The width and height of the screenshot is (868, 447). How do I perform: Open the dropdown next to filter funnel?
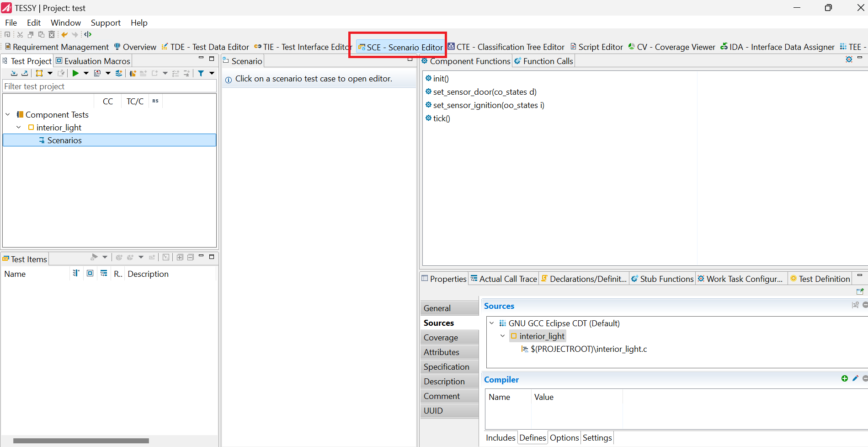[x=212, y=73]
